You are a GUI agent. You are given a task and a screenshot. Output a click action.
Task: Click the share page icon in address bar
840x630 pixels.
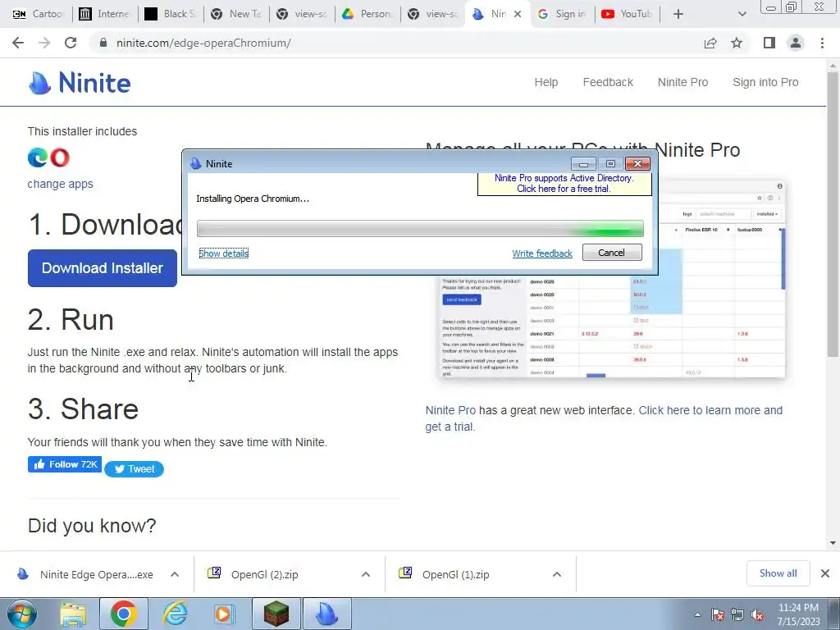pyautogui.click(x=710, y=43)
